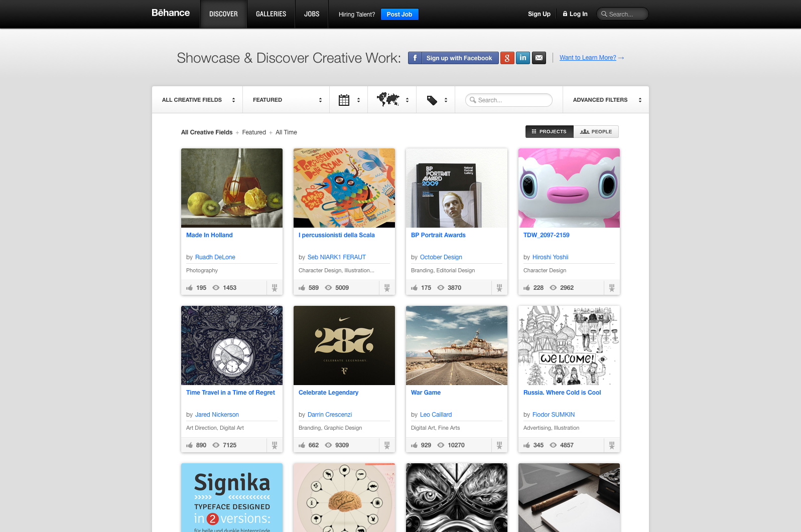Appreciate the War Game project thumbs-up
801x532 pixels.
[x=415, y=445]
